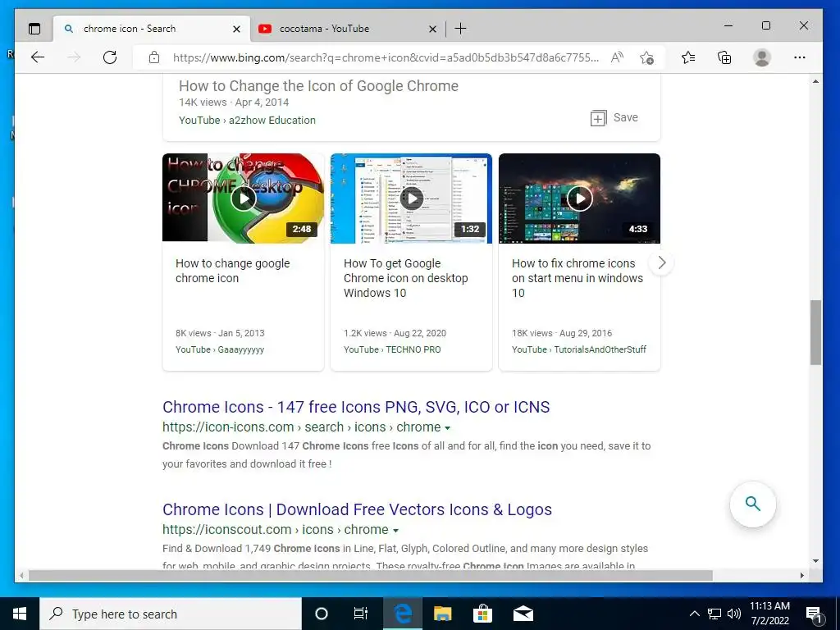Click the Edge icon on the taskbar

tap(402, 614)
